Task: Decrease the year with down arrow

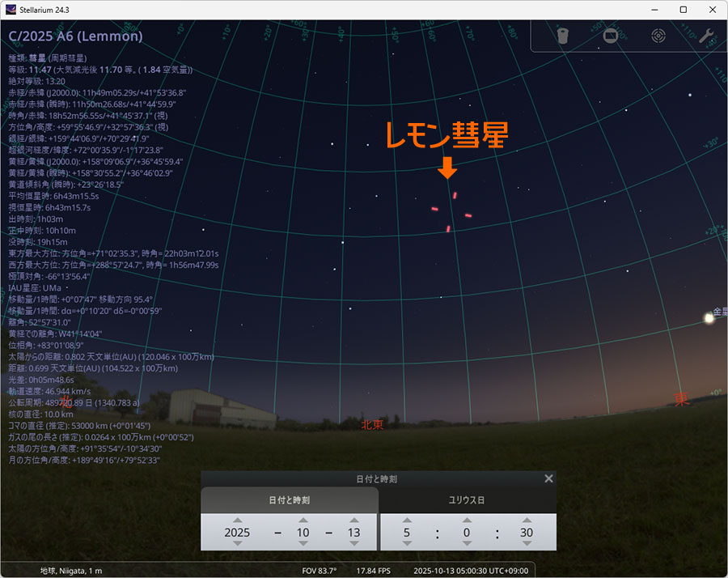Action: [237, 544]
